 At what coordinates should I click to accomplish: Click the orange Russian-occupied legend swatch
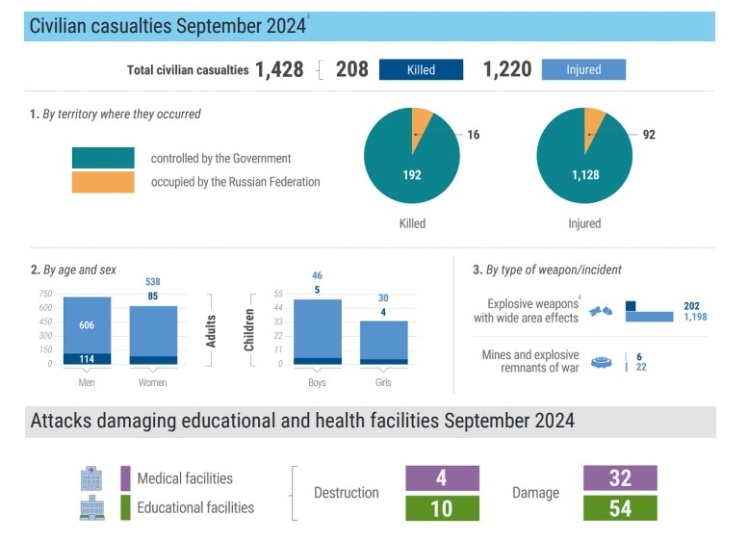pyautogui.click(x=102, y=182)
